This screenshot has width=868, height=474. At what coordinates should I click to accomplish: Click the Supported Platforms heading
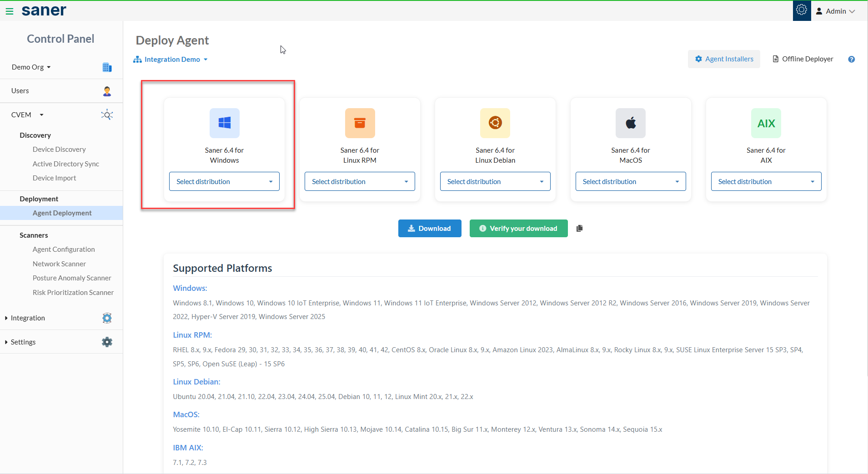(x=222, y=268)
